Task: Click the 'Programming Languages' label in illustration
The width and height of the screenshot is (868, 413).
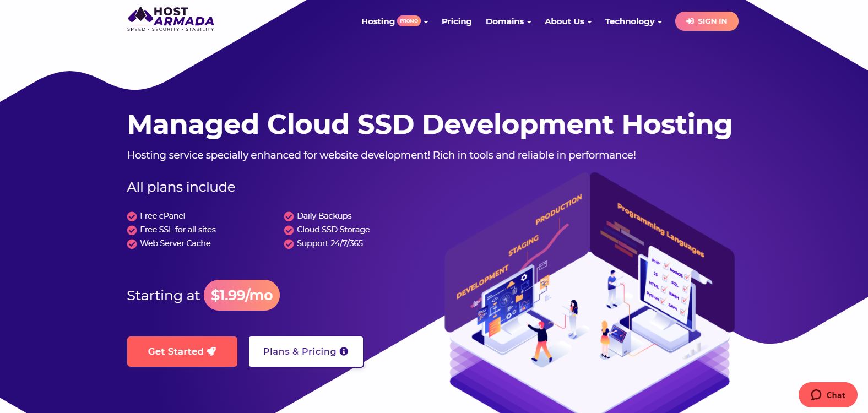Action: [660, 230]
